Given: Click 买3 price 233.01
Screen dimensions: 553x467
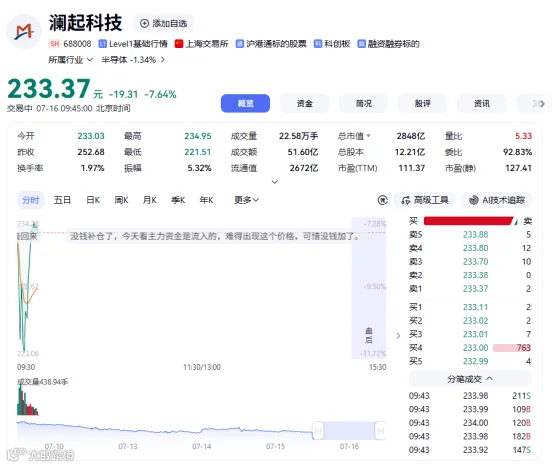Looking at the screenshot, I should tap(475, 334).
